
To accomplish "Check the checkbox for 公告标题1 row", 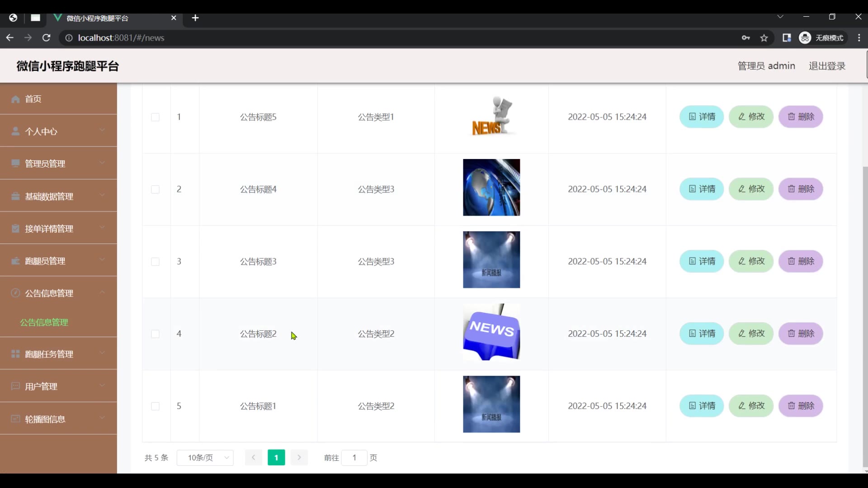I will [155, 406].
